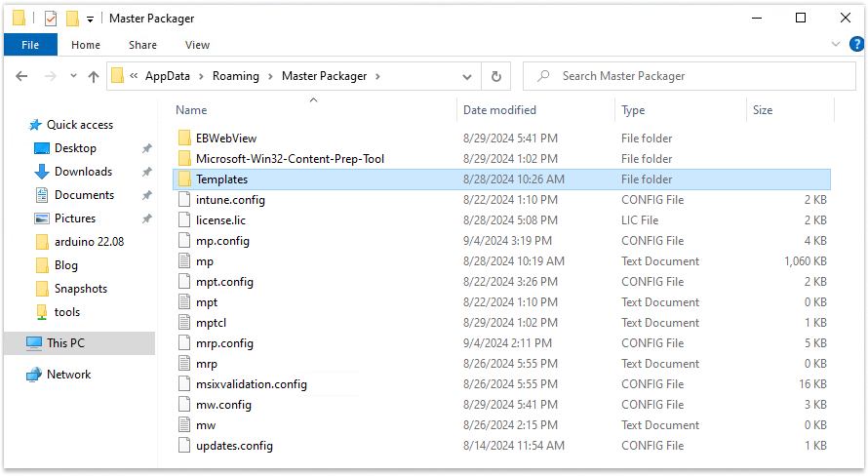Sort files by Date modified column
This screenshot has width=868, height=476.
click(499, 110)
